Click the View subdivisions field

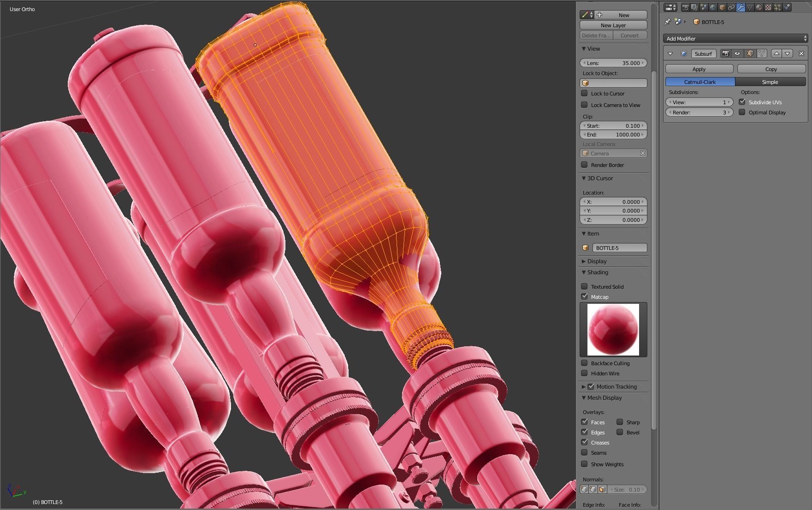[x=699, y=102]
